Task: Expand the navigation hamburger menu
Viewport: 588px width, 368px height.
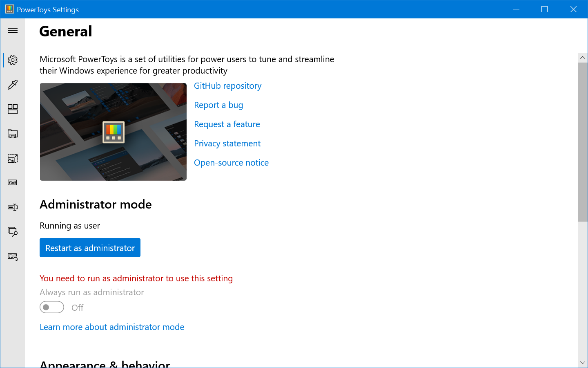Action: click(x=12, y=30)
